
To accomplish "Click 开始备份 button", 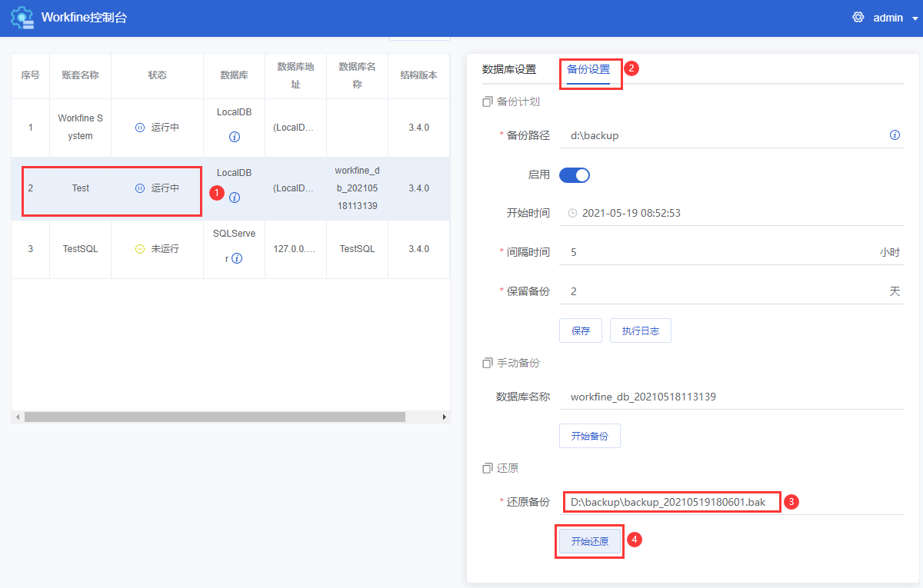I will 590,436.
